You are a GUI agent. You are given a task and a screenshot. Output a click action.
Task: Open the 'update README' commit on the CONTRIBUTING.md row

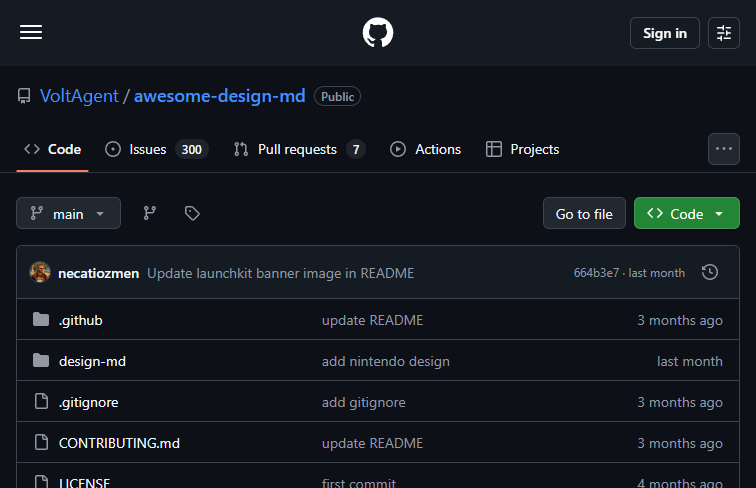(372, 443)
